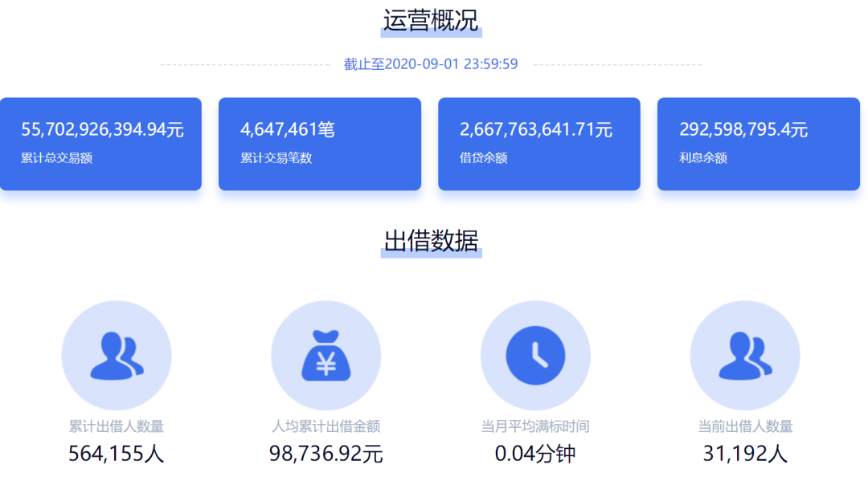The width and height of the screenshot is (868, 481).
Task: Select the 借贷余额 card
Action: tap(539, 145)
